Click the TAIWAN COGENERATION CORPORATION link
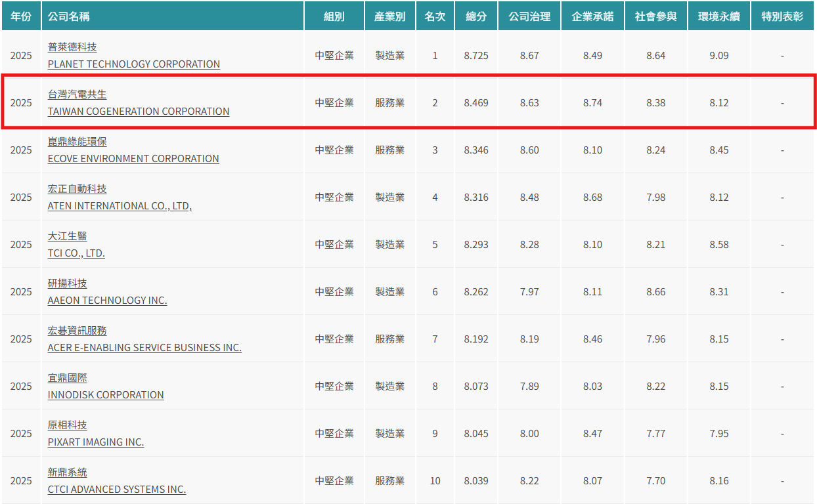Screen dimensions: 817x504 click(x=138, y=111)
